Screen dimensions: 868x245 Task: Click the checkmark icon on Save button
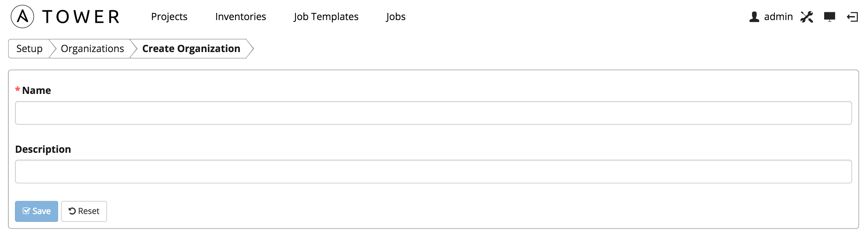[26, 211]
